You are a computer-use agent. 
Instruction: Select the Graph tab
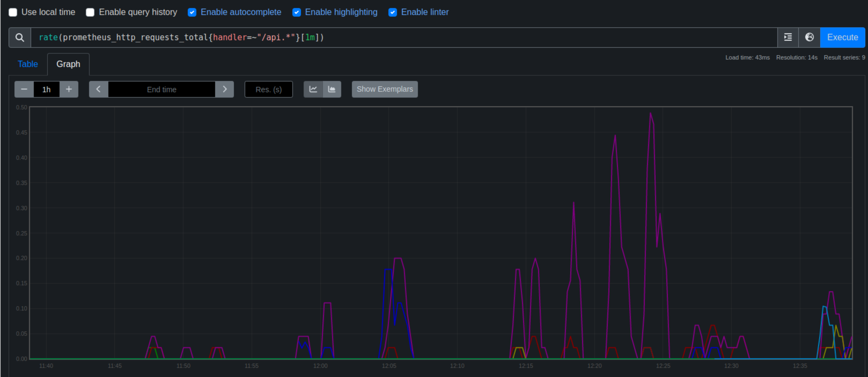coord(68,64)
